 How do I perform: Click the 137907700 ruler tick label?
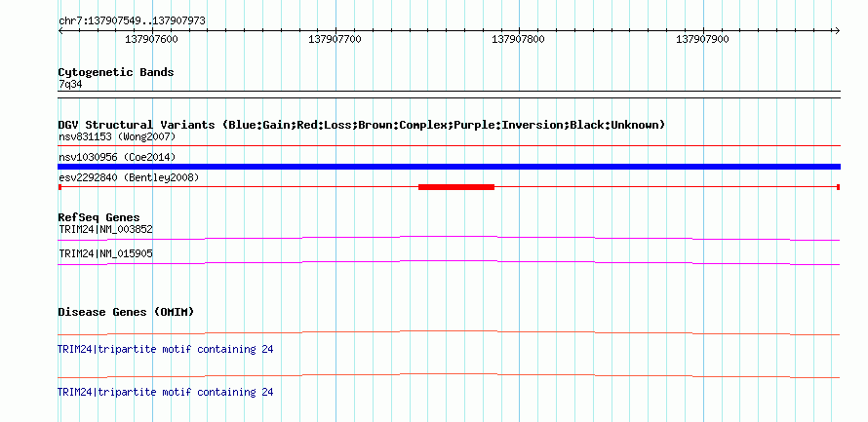[x=335, y=39]
